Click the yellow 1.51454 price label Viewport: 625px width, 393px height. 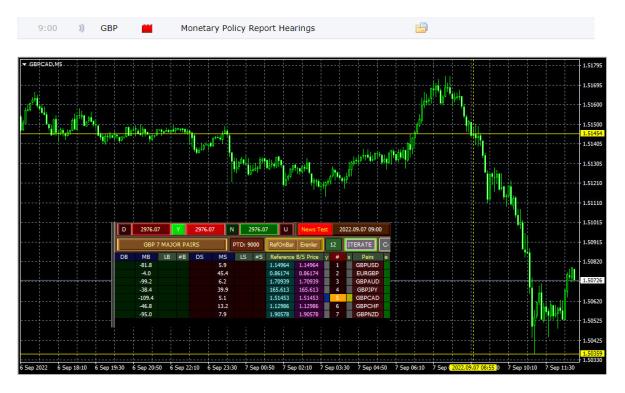click(x=592, y=133)
